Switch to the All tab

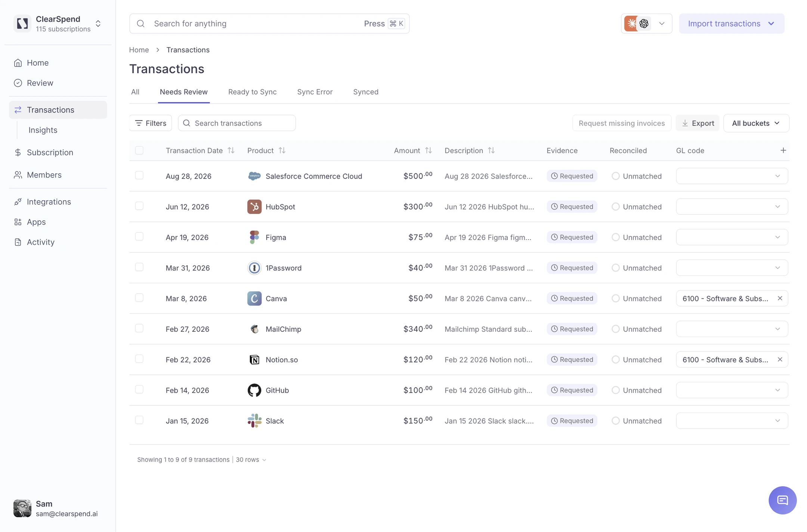coord(135,92)
